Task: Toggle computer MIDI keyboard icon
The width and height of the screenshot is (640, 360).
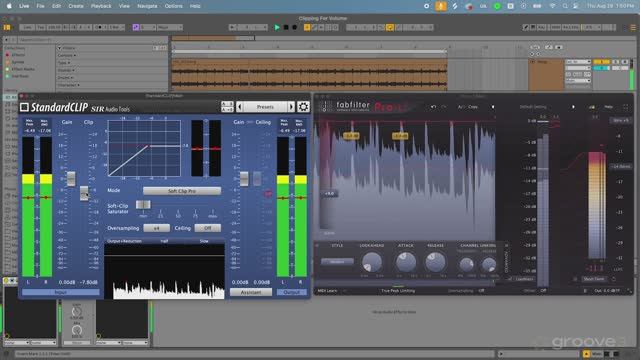Action: [x=533, y=27]
